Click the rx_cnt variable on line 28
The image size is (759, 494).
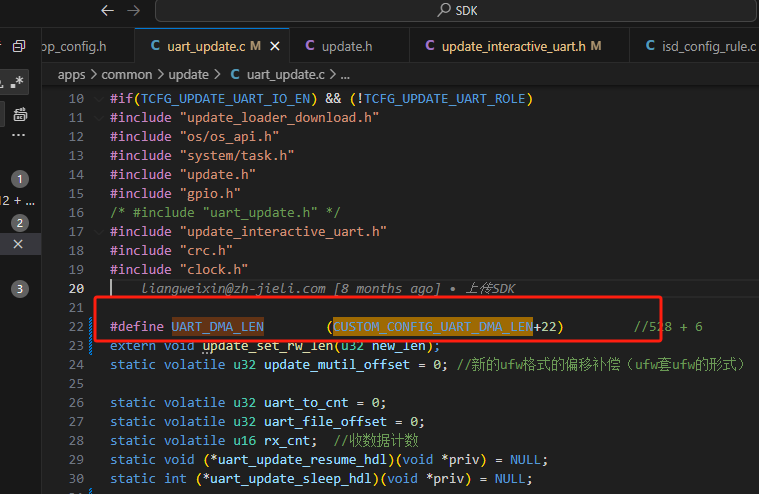[287, 440]
